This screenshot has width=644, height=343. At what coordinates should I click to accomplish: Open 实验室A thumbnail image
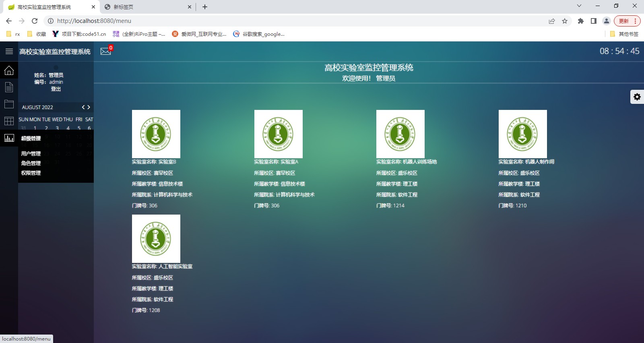click(x=279, y=134)
